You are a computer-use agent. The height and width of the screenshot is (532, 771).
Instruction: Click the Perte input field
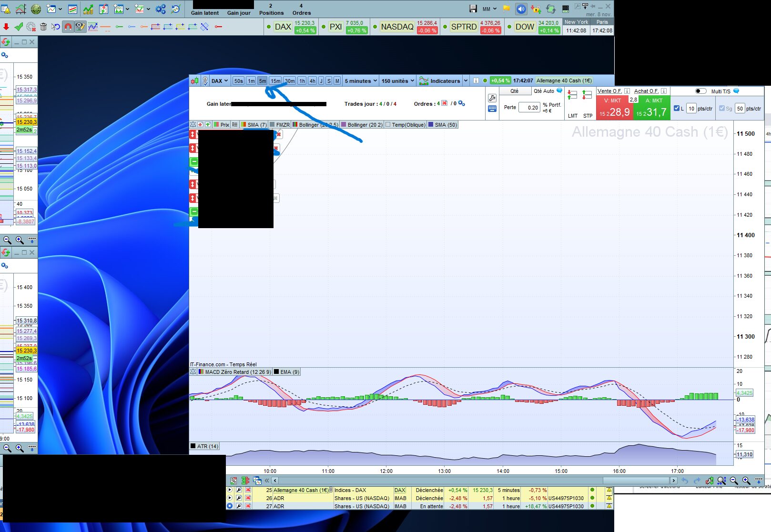pyautogui.click(x=529, y=108)
